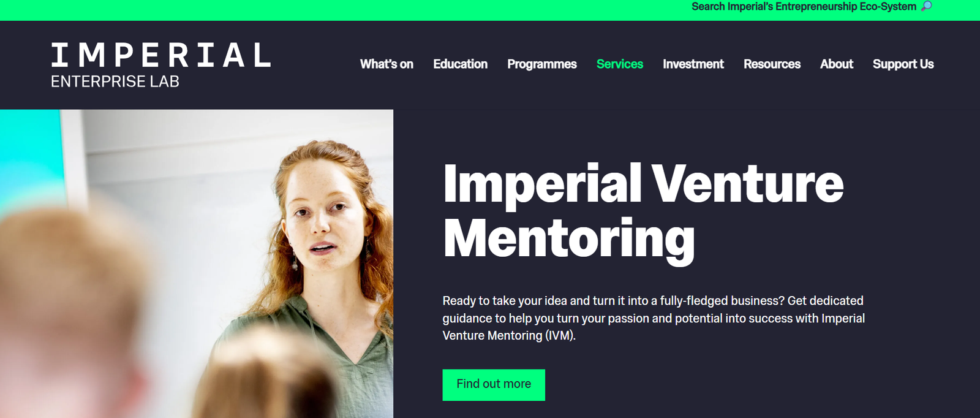Image resolution: width=980 pixels, height=418 pixels.
Task: Select the highlighted Services menu item
Action: (619, 64)
